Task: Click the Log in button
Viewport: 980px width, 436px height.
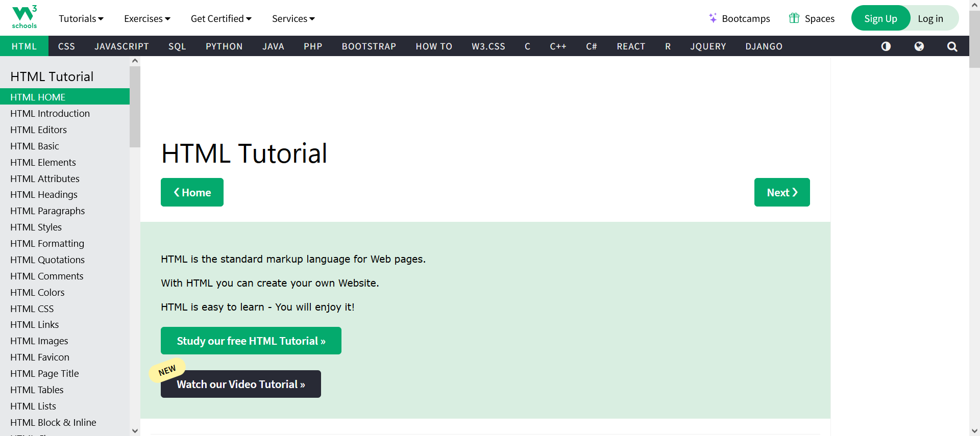Action: (x=930, y=18)
